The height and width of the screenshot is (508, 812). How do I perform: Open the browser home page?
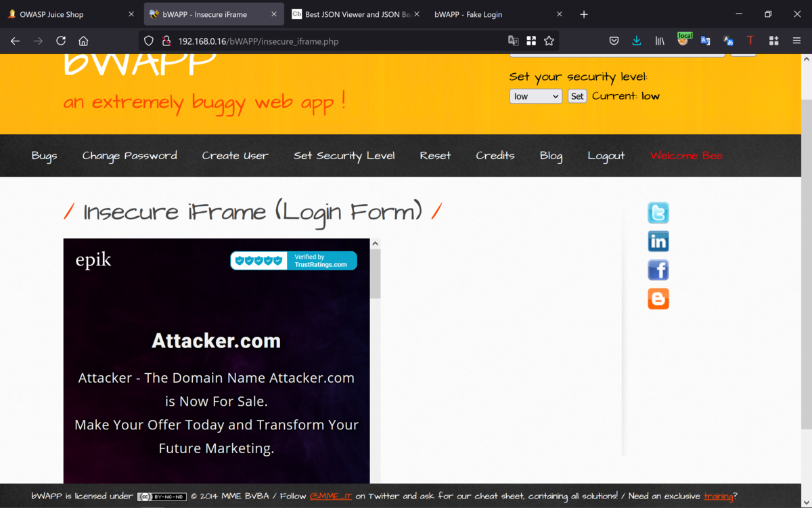[83, 41]
